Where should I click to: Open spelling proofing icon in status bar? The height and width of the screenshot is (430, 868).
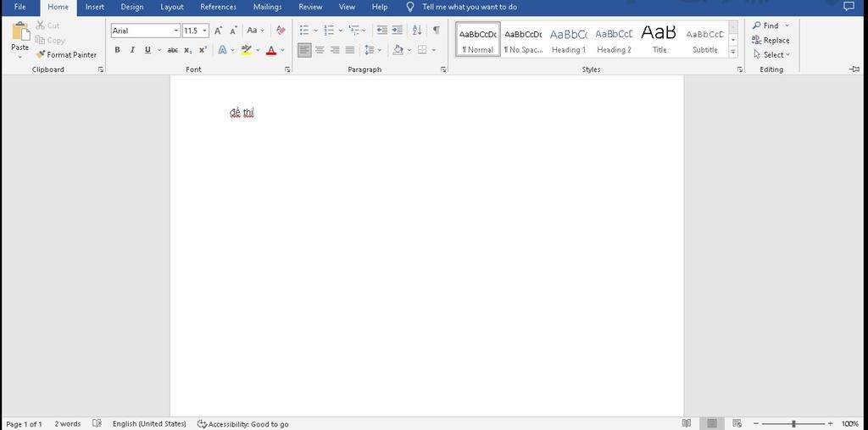click(x=97, y=423)
